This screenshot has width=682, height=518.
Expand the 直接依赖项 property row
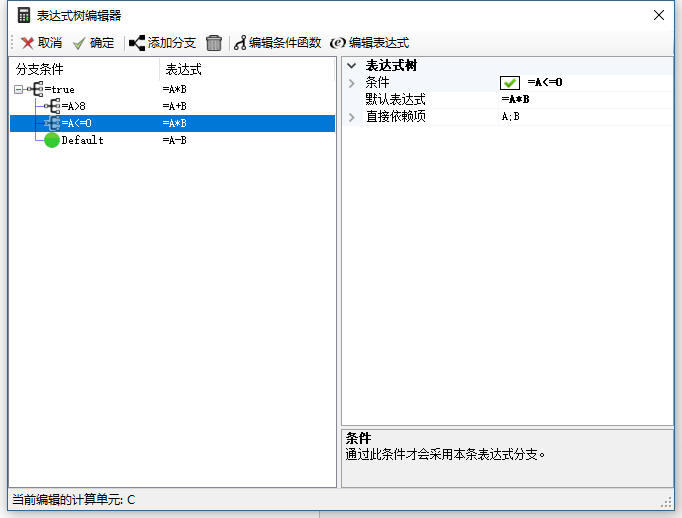pos(351,117)
